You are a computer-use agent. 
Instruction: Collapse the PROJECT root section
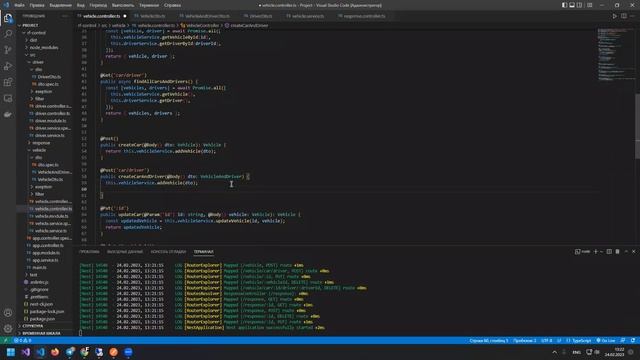(30, 25)
